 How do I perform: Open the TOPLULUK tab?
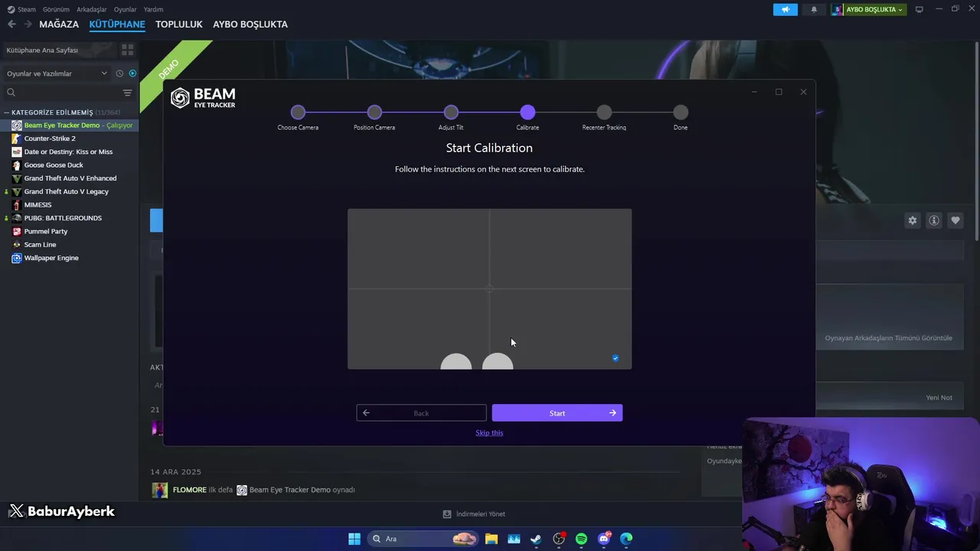179,24
